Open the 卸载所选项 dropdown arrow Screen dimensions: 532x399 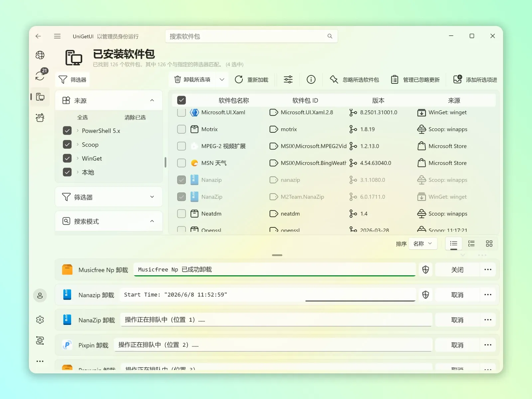pos(222,79)
